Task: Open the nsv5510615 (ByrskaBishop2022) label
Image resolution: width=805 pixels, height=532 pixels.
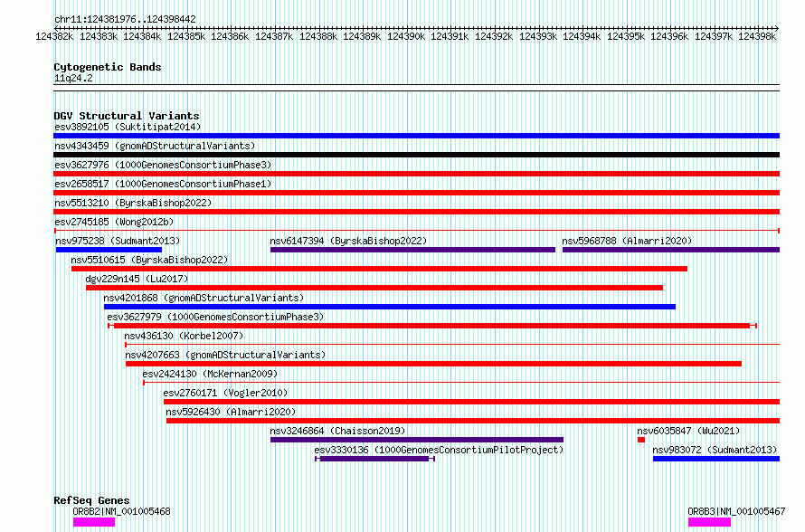Action: (149, 260)
